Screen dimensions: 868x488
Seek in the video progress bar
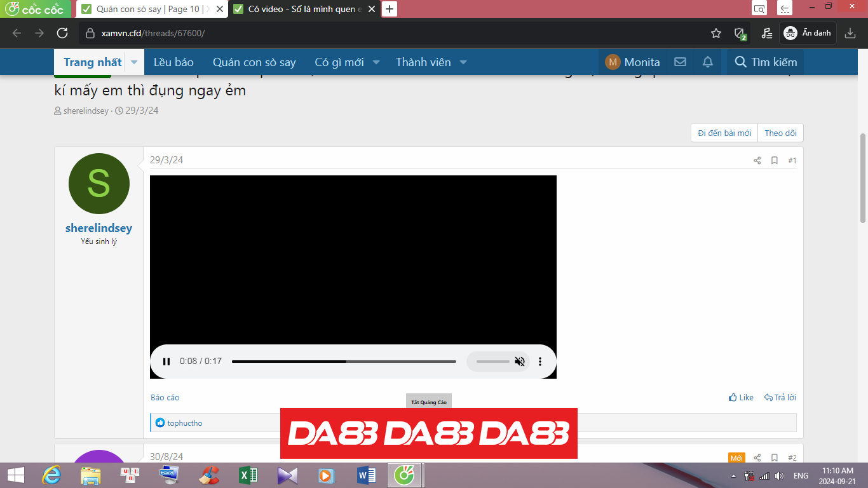tap(343, 361)
